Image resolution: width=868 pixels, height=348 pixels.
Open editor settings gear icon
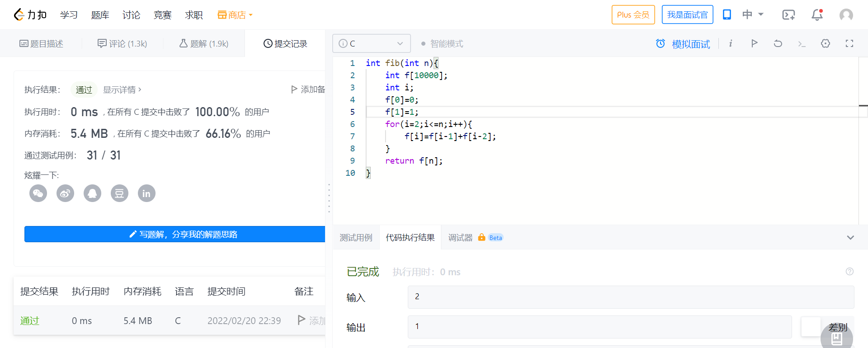[826, 43]
